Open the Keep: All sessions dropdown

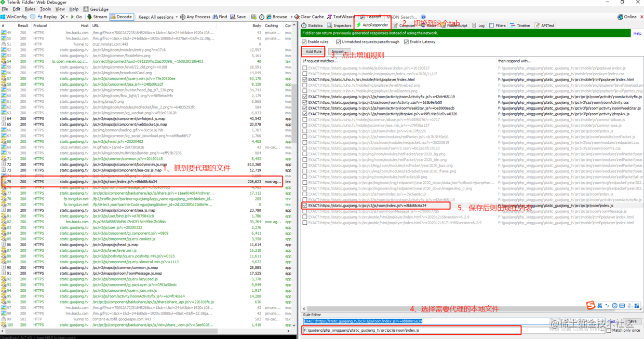158,17
